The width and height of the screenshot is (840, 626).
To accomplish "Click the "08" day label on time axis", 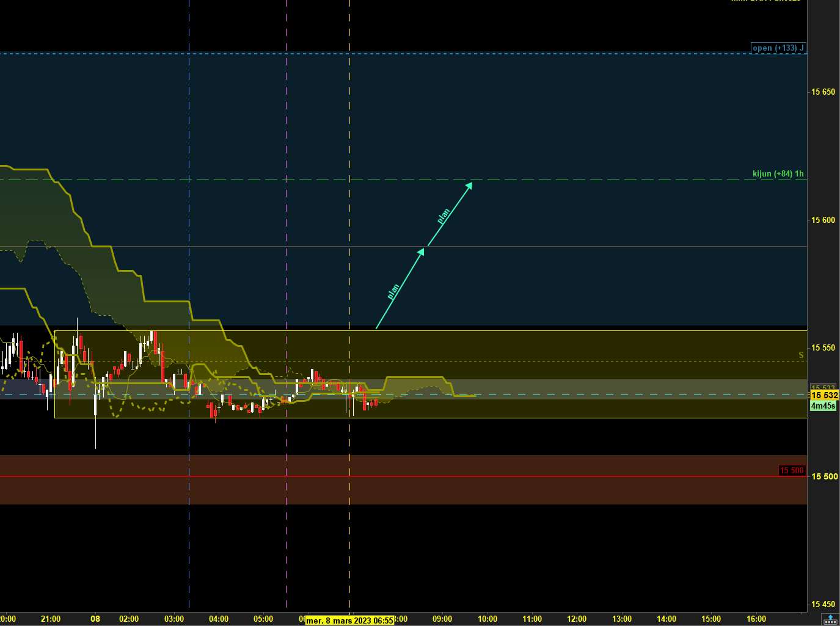I will (x=95, y=619).
